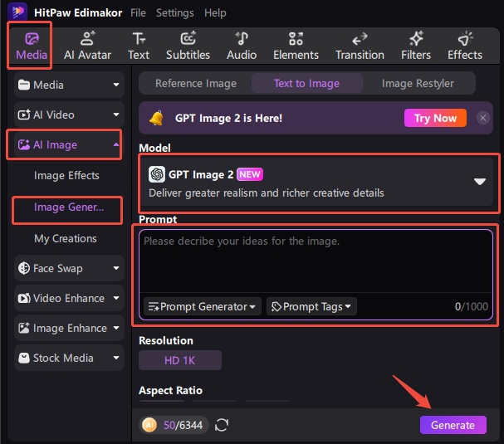Click the Try Now button
Screen dimensions: 504x444
click(435, 118)
